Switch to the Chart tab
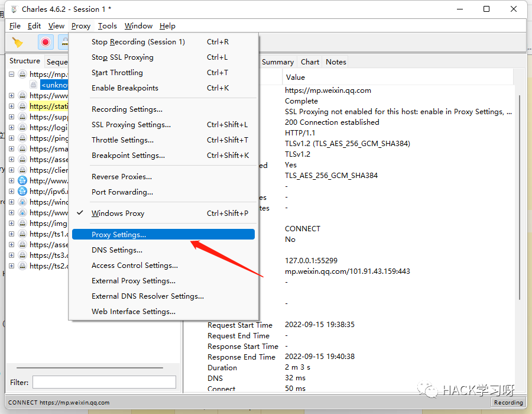The width and height of the screenshot is (532, 414). [310, 62]
